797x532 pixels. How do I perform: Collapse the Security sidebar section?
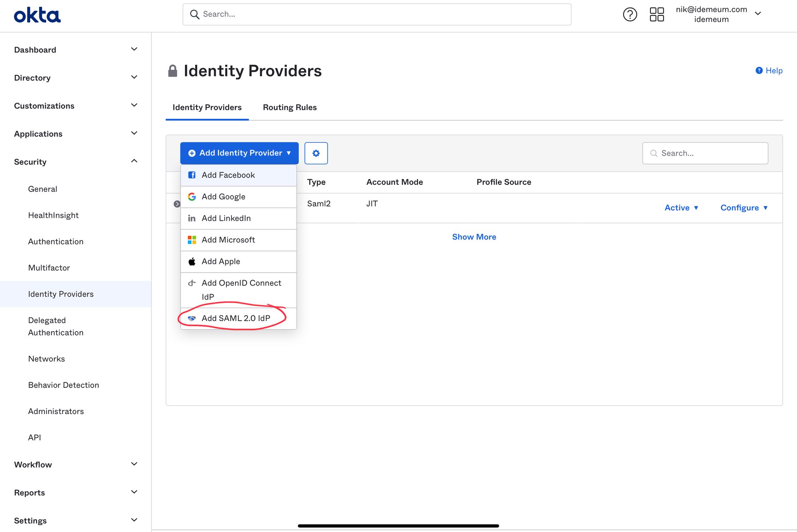(76, 161)
